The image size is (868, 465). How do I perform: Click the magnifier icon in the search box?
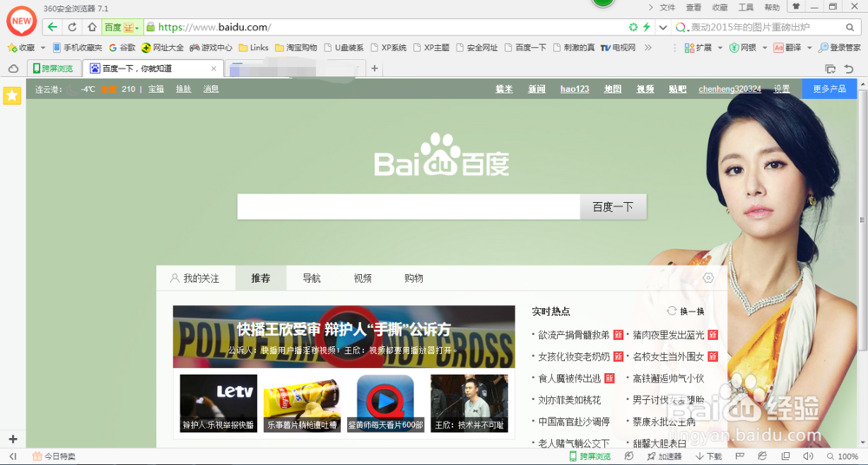(850, 27)
